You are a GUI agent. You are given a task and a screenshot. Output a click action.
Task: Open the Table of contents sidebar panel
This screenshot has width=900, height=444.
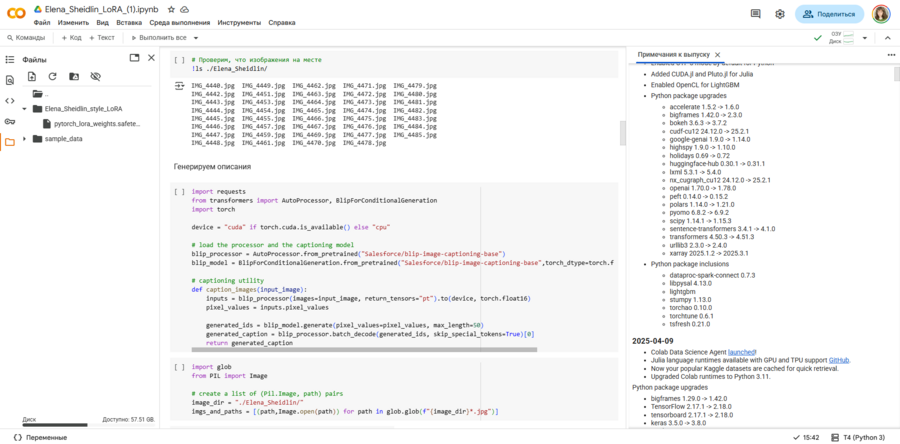(9, 59)
